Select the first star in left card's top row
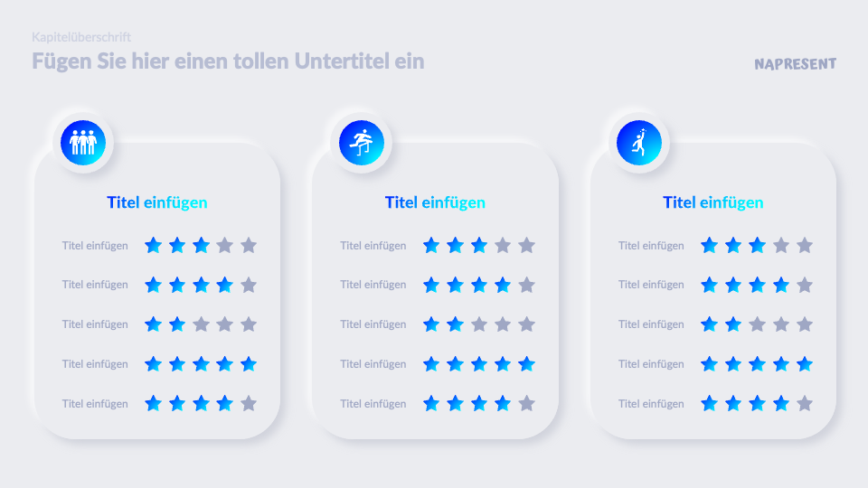Image resolution: width=868 pixels, height=488 pixels. tap(154, 245)
